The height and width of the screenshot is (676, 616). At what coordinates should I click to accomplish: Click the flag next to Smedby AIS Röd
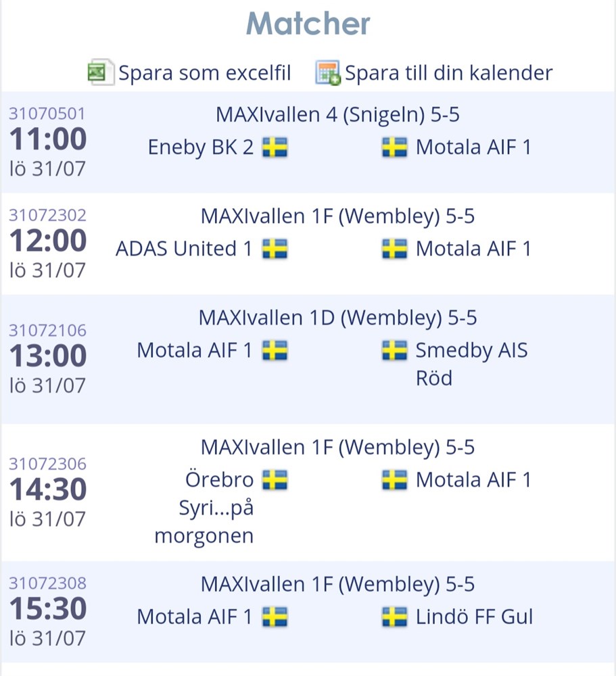tap(394, 350)
